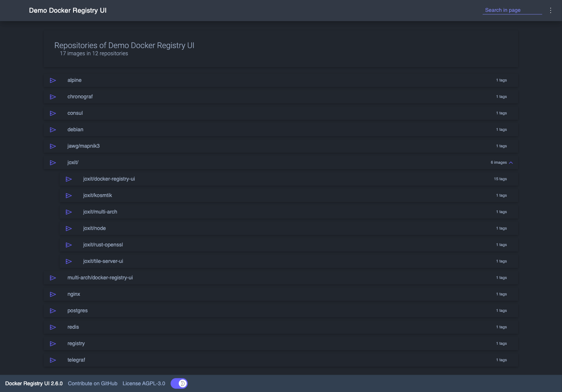The width and height of the screenshot is (562, 392).
Task: Toggle the dark mode switch in footer
Action: pos(179,383)
